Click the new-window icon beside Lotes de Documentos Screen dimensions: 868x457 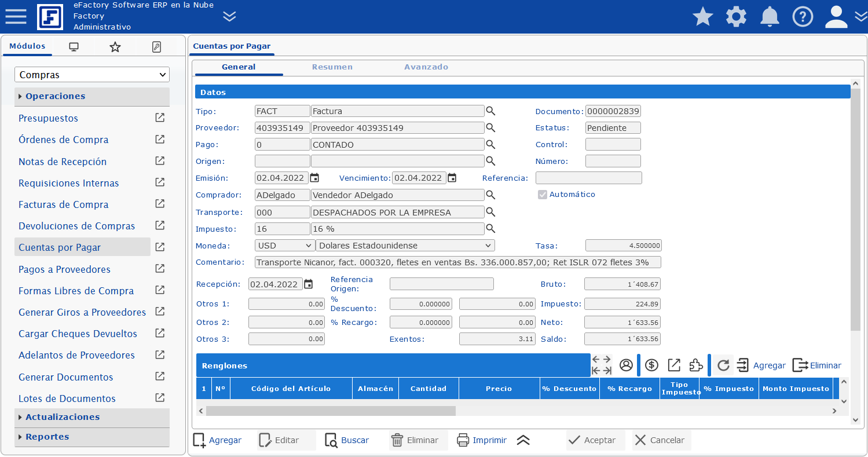tap(160, 398)
